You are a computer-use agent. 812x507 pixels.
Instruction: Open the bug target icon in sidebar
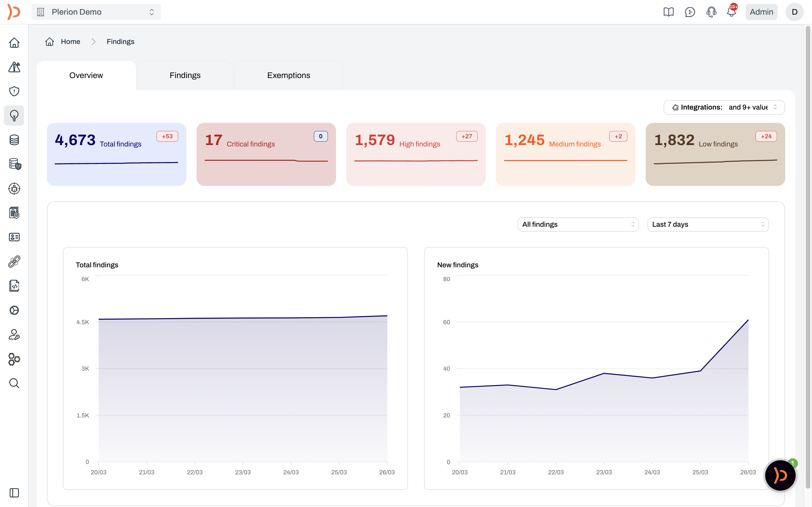[x=14, y=188]
